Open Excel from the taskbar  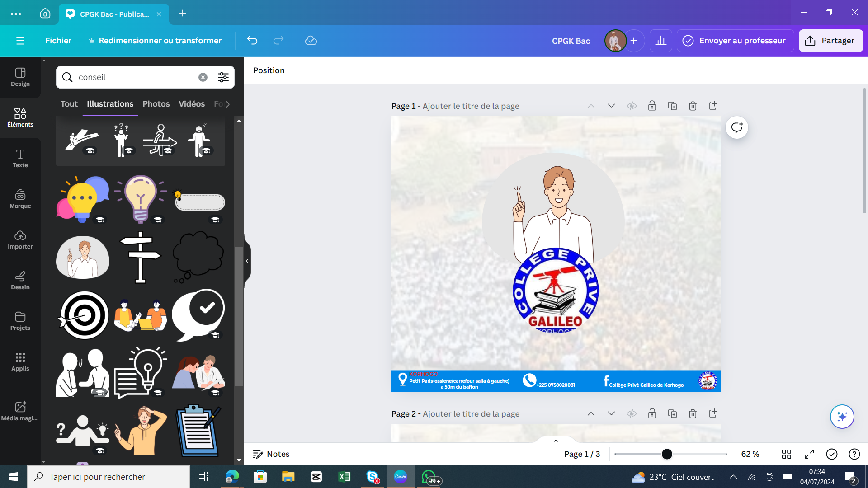coord(344,477)
